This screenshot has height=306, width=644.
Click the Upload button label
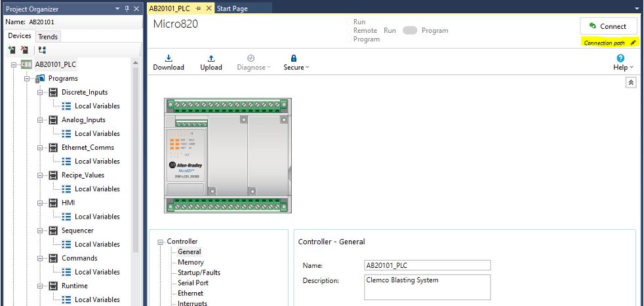pos(211,68)
